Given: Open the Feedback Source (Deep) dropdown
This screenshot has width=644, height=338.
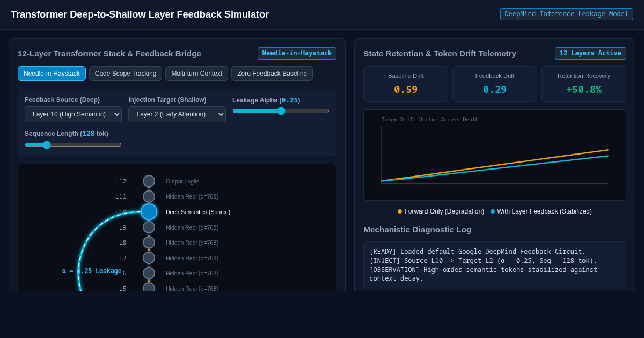Looking at the screenshot, I should click(x=73, y=114).
